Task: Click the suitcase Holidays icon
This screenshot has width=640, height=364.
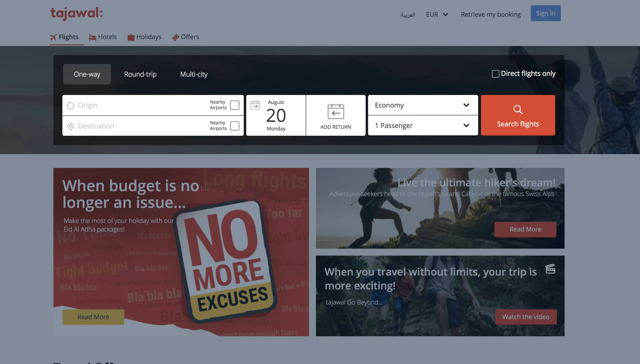Action: click(131, 38)
